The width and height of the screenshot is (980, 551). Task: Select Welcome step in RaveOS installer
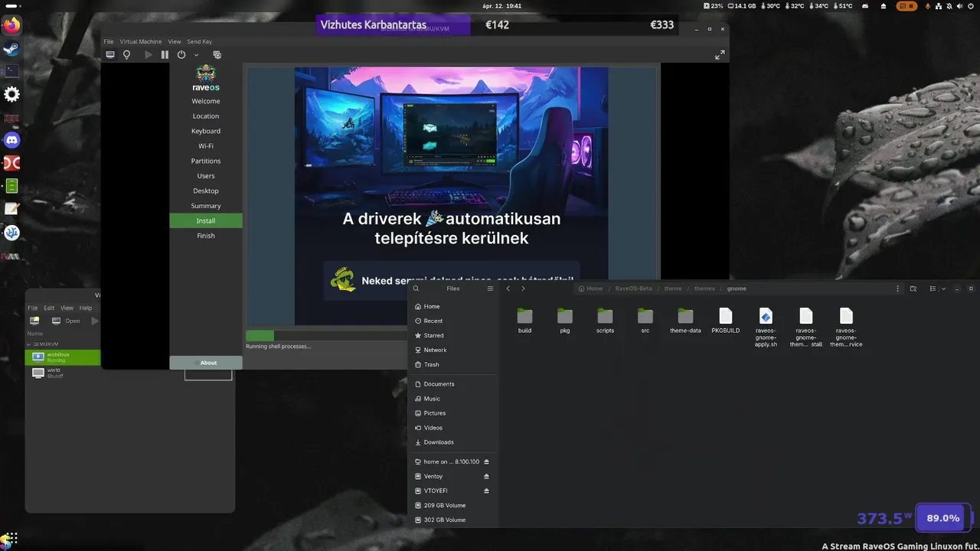(x=206, y=101)
